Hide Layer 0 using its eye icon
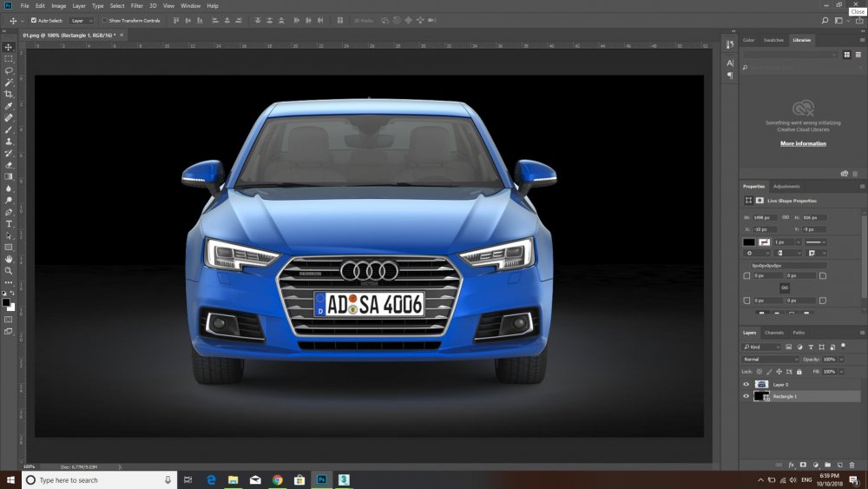 pyautogui.click(x=746, y=384)
